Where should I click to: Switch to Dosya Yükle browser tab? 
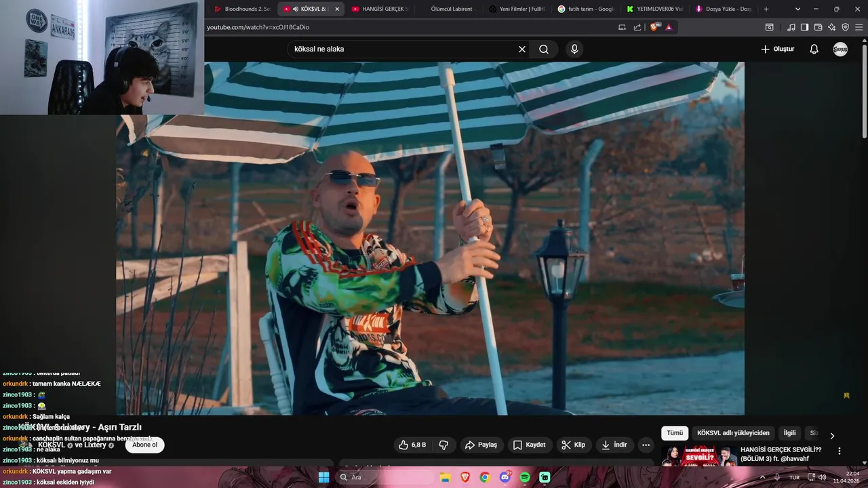(724, 9)
